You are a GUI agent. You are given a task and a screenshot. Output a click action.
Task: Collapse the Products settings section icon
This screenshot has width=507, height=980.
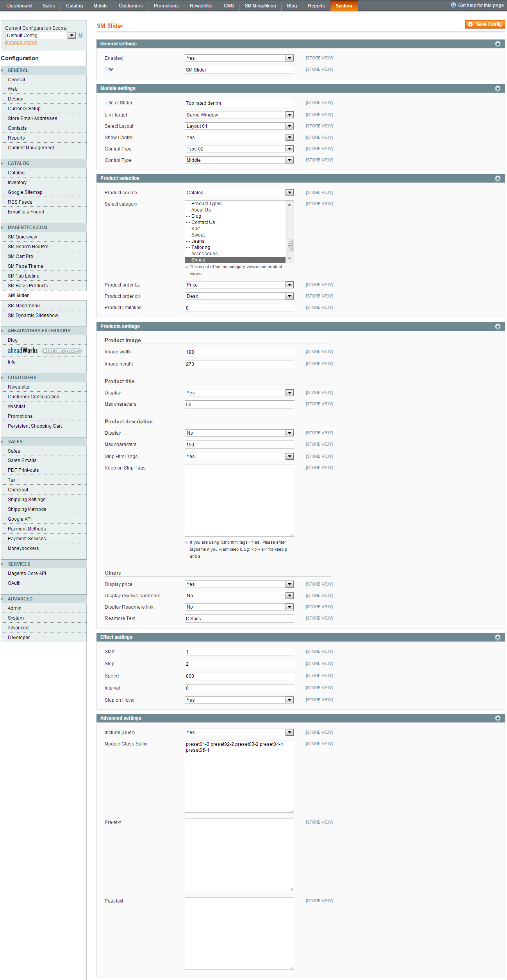(498, 326)
